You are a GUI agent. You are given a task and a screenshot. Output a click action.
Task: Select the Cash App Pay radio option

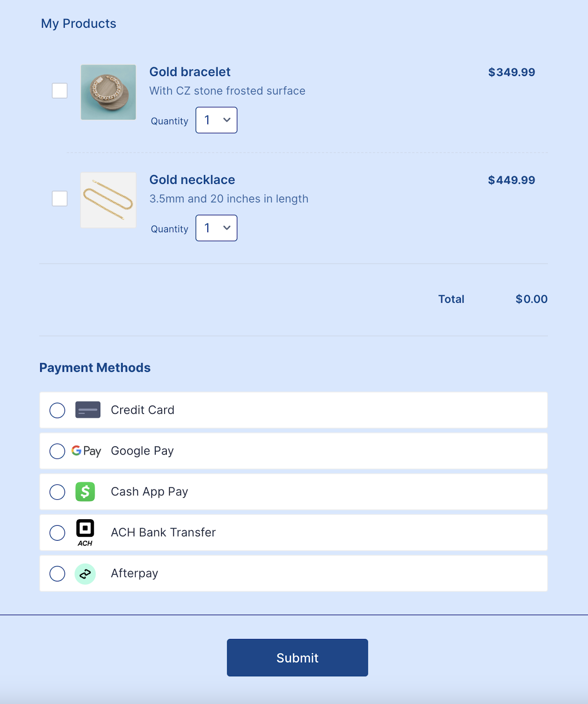click(x=57, y=492)
